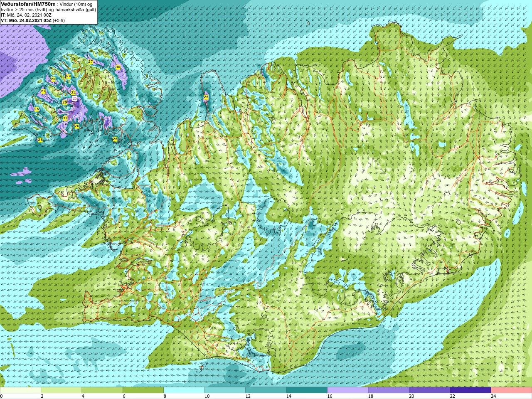532x399 pixels.
Task: Click the 16–18 m/s lavender legend swatch
Action: pos(348,390)
